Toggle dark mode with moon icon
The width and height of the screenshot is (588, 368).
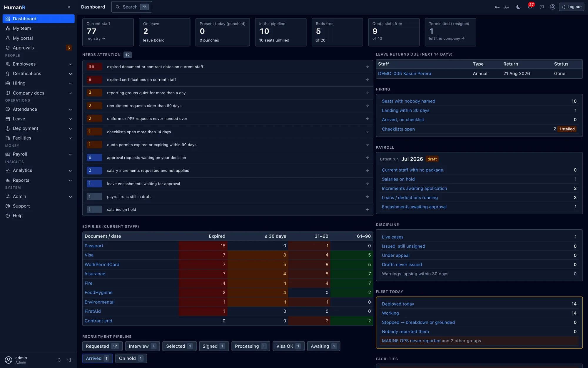click(518, 7)
